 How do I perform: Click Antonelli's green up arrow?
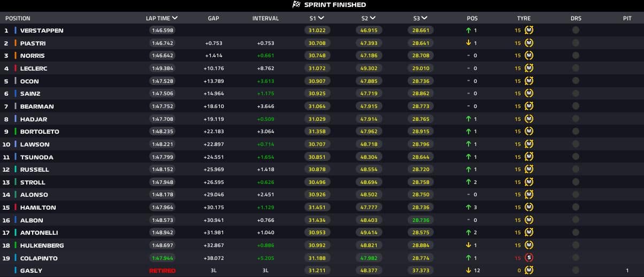469,233
